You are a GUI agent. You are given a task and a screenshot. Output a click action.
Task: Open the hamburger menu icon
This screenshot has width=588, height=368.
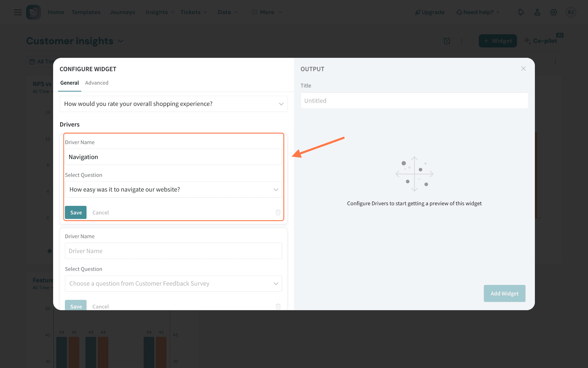point(18,12)
